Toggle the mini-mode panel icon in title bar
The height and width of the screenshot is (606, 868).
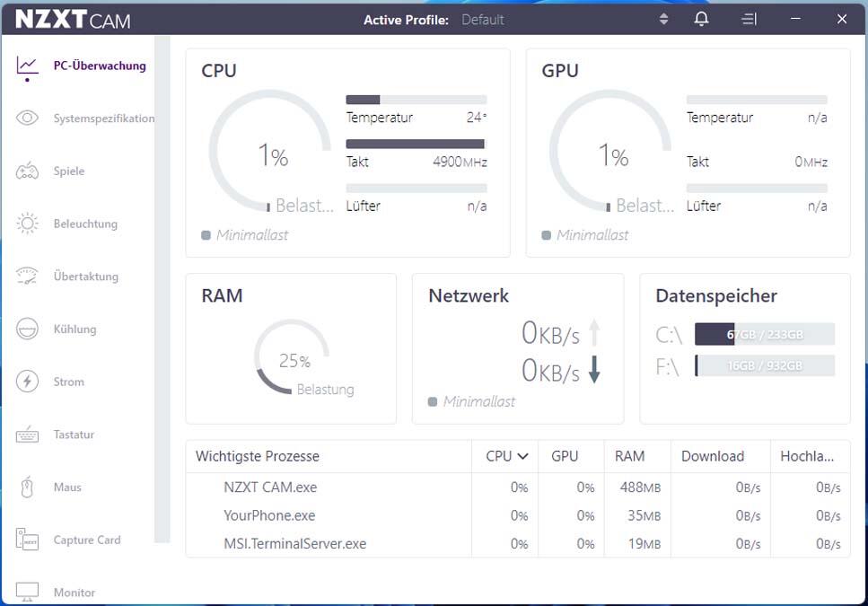click(749, 20)
